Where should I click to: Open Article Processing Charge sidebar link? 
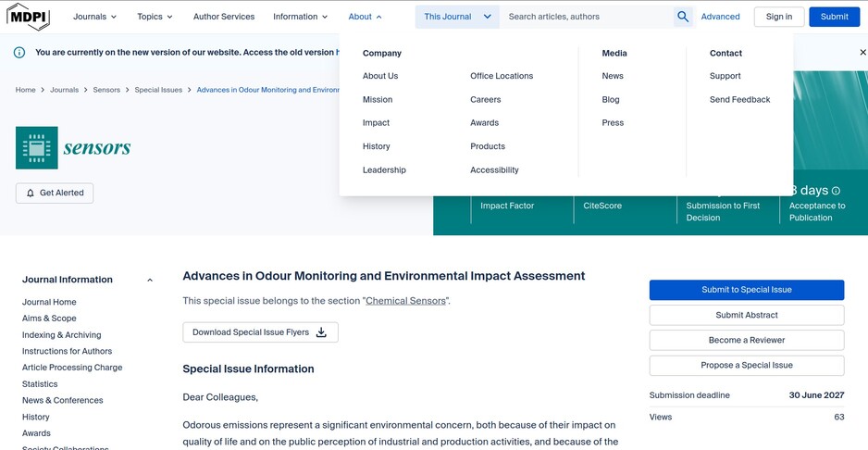coord(72,368)
